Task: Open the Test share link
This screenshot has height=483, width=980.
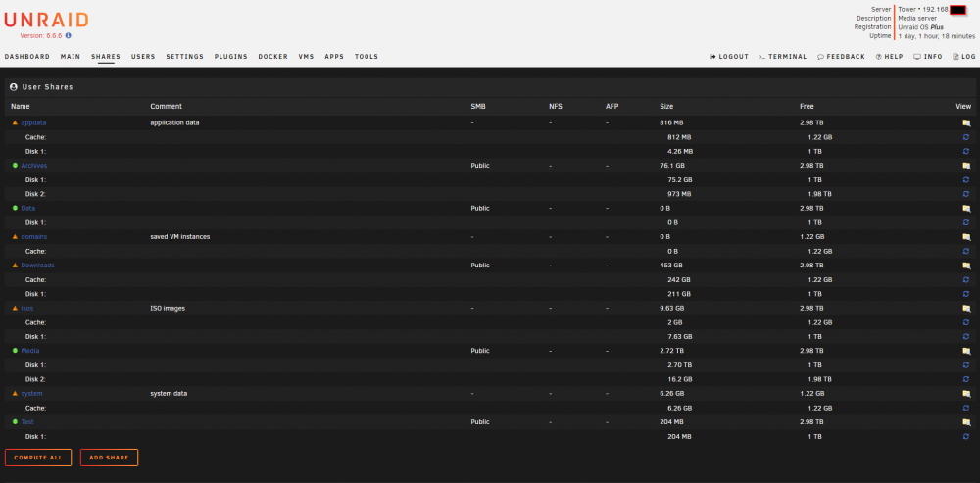Action: [x=27, y=421]
